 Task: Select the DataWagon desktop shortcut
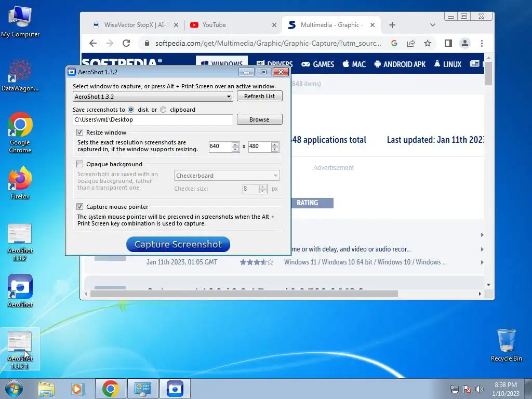[20, 75]
